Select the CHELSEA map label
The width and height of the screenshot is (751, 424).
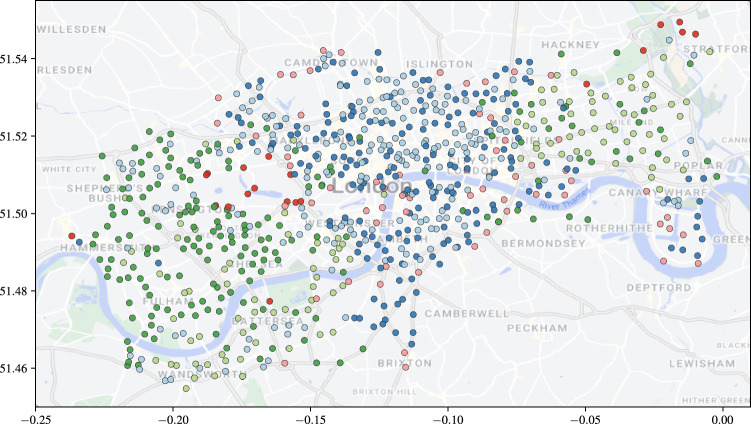click(x=255, y=264)
